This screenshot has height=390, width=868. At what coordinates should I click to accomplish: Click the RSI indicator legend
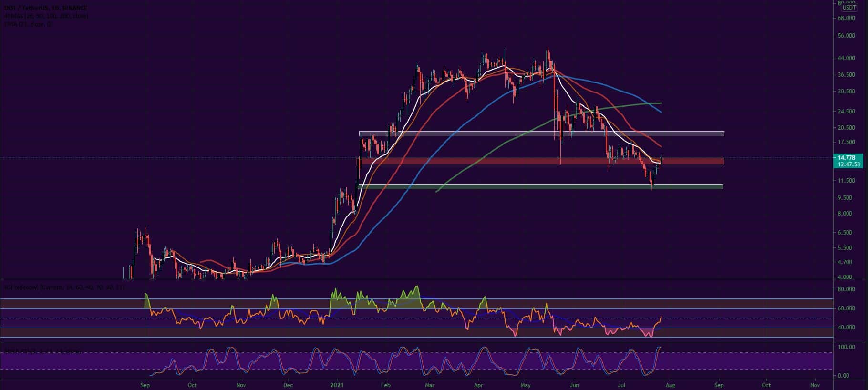coord(64,287)
